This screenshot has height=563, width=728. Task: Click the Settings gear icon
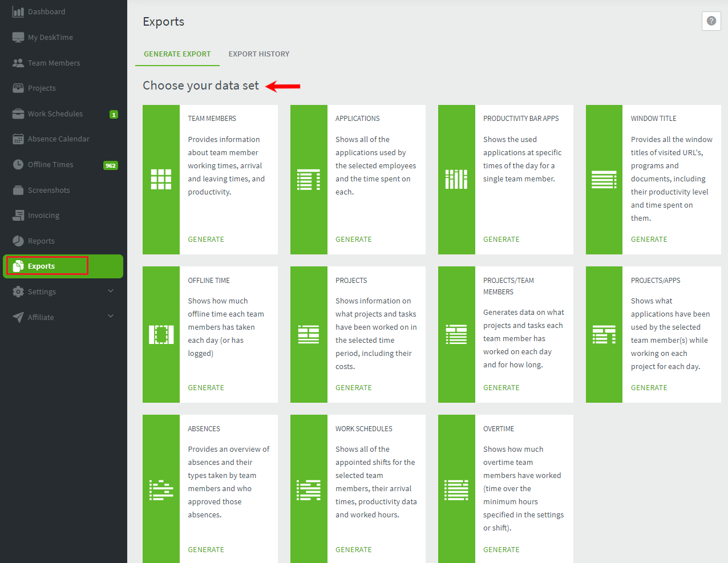pyautogui.click(x=18, y=291)
